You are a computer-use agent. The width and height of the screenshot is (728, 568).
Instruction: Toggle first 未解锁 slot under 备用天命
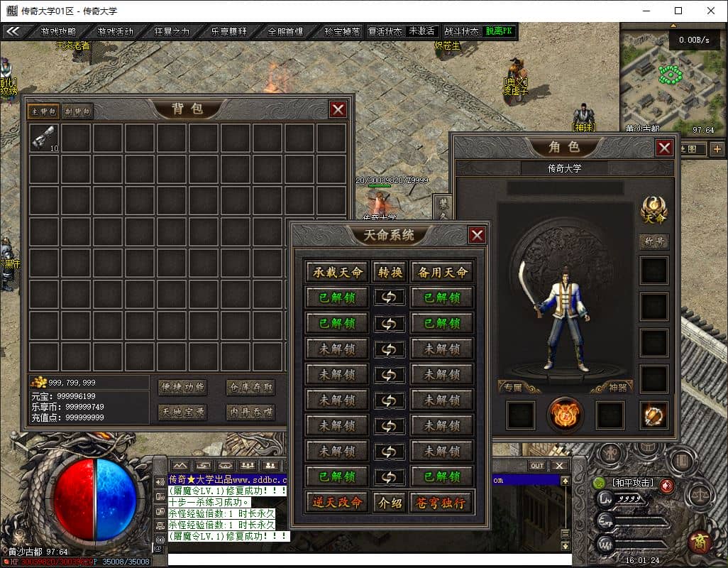click(443, 349)
